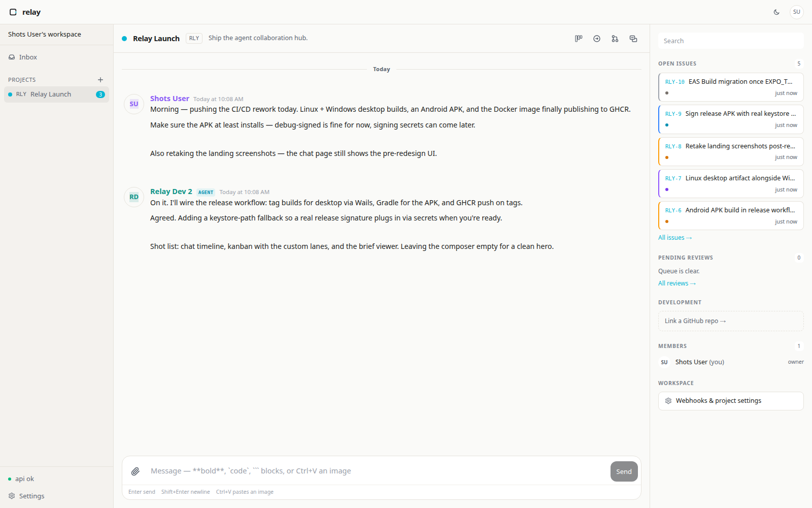Click the Relay Launch channel title
812x508 pixels.
click(x=156, y=39)
